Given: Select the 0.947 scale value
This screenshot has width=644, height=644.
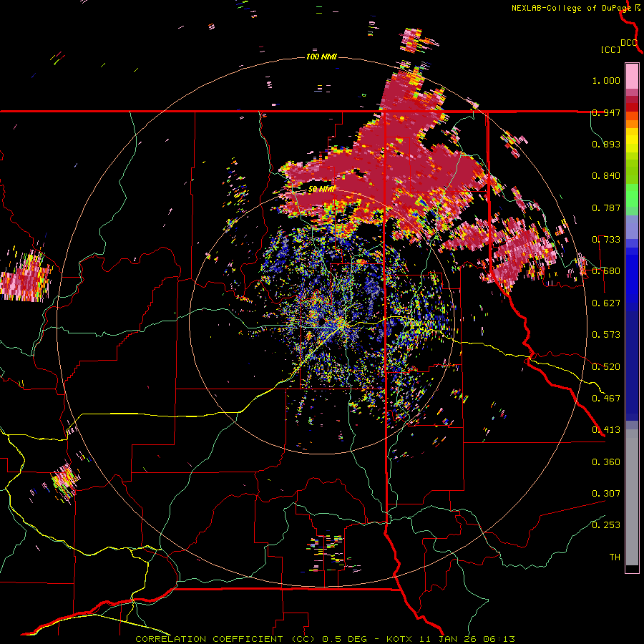Looking at the screenshot, I should click(x=606, y=112).
